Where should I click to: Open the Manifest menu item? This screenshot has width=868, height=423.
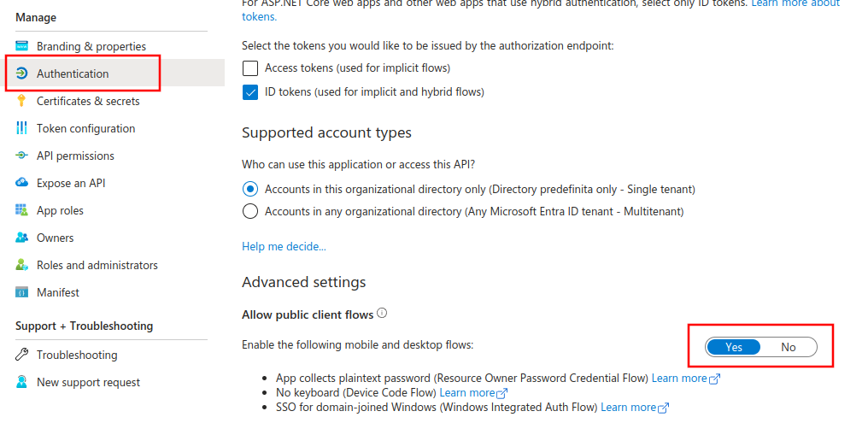click(x=58, y=292)
